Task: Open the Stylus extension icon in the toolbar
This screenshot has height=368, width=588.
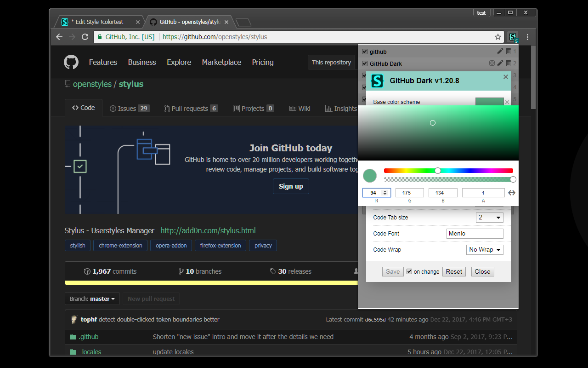Action: click(x=513, y=37)
